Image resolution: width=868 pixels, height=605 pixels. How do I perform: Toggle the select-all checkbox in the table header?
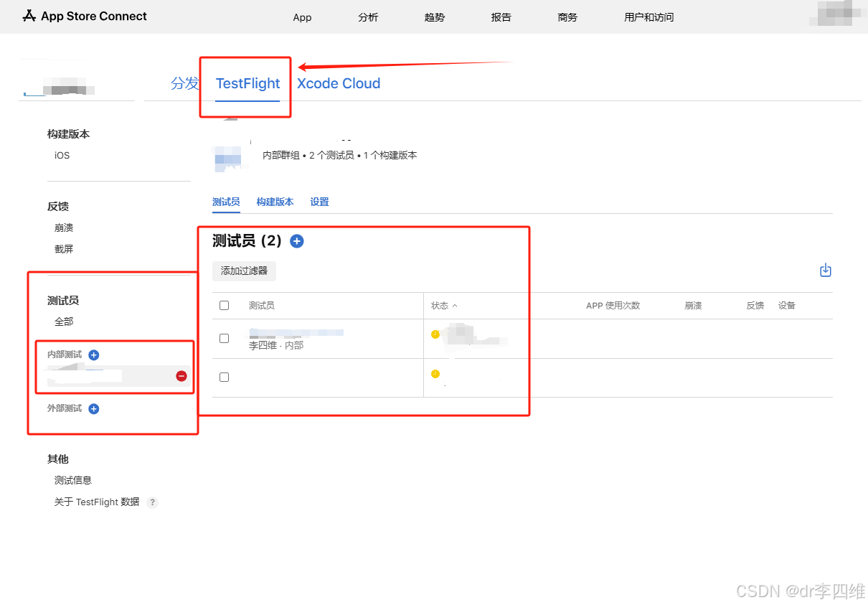[224, 305]
